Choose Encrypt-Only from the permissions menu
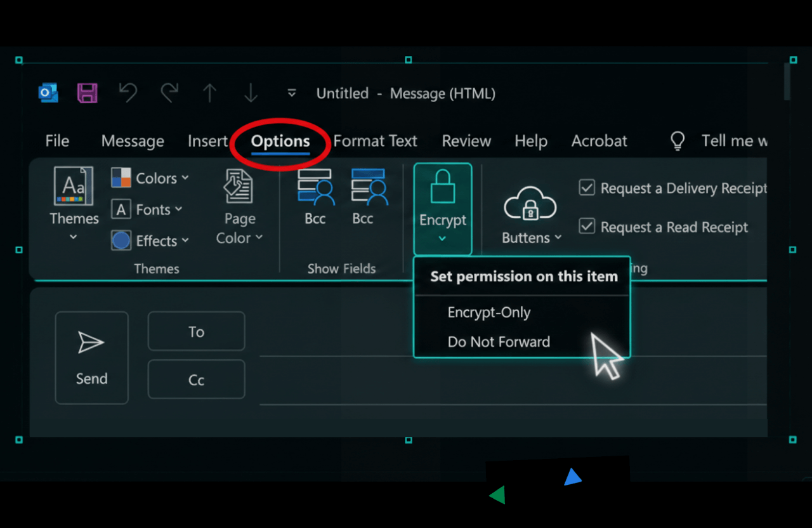812x528 pixels. (488, 312)
